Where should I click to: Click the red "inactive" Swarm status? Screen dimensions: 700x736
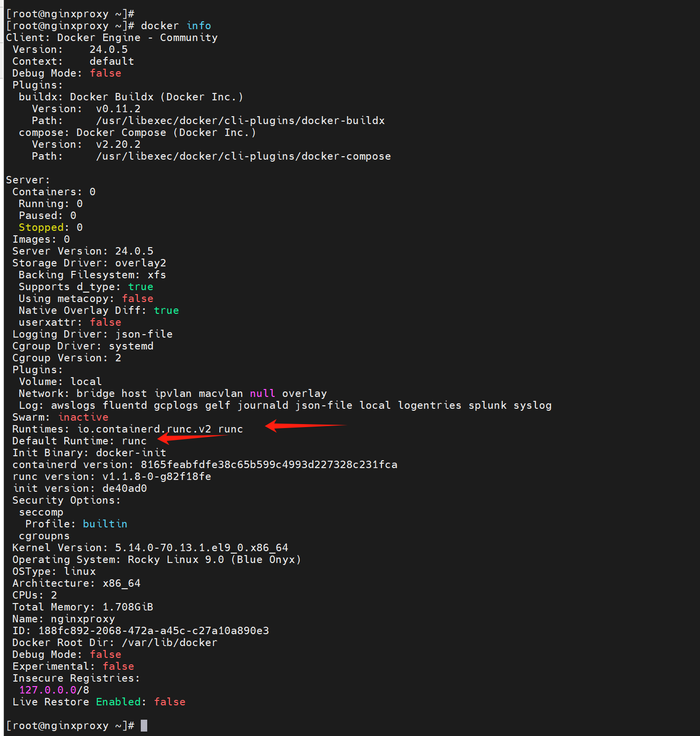(83, 417)
